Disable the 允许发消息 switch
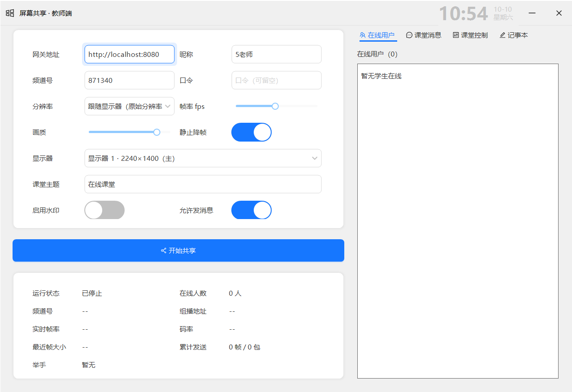 [x=251, y=210]
